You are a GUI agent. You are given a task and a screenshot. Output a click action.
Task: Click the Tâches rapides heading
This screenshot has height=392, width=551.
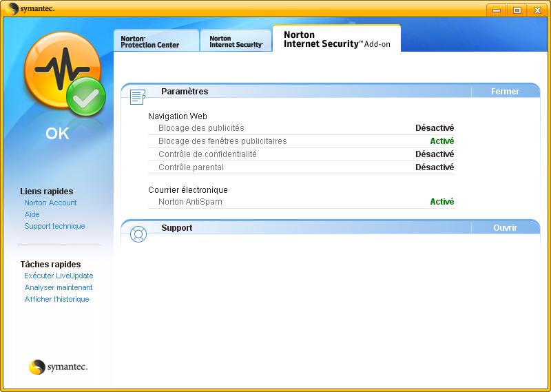[50, 265]
